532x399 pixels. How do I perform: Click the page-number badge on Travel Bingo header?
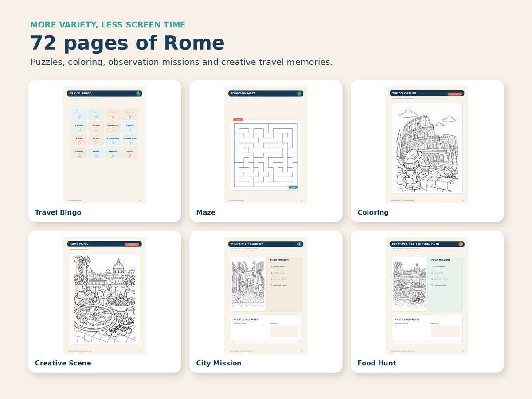click(x=138, y=94)
